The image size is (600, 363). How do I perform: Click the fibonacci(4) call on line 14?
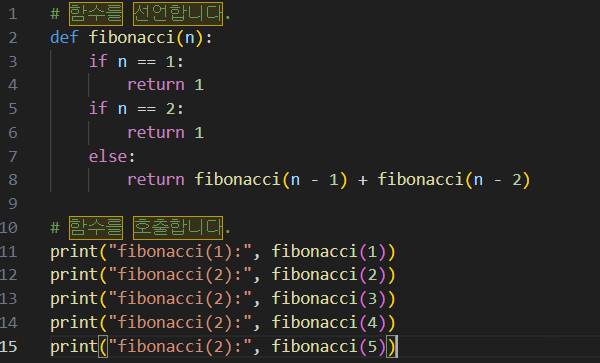tap(329, 323)
